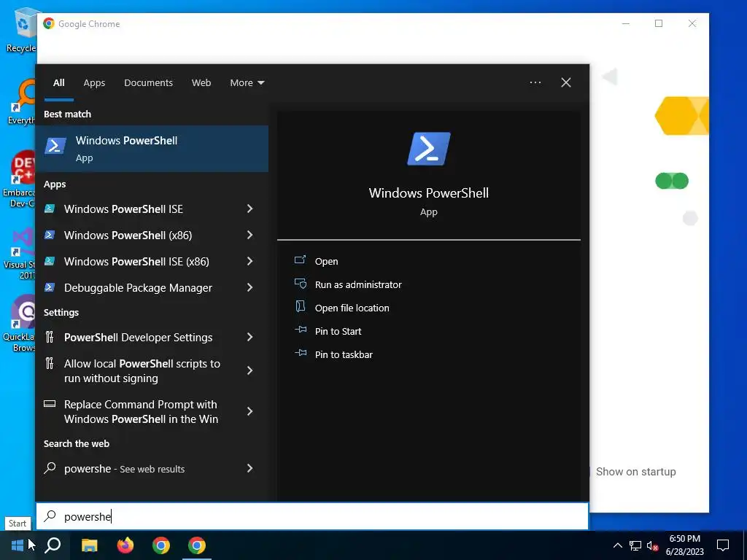Screen dimensions: 747x560
Task: Click the taskbar Search magnifier icon
Action: (x=53, y=545)
